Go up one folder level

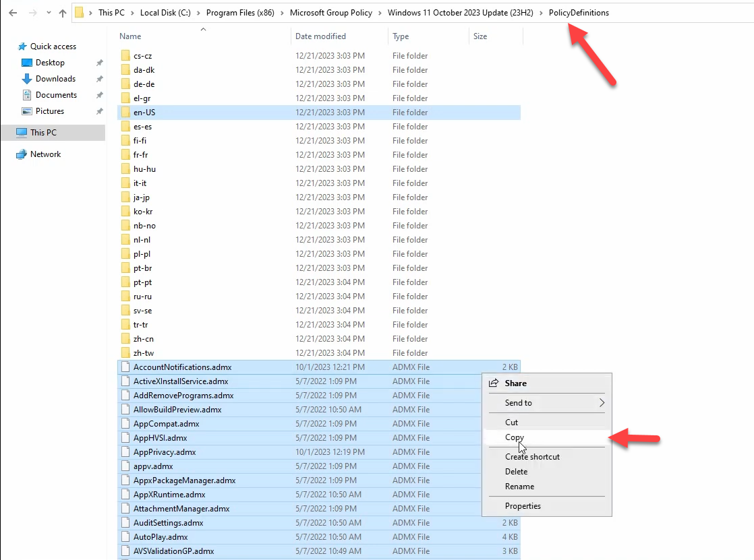(x=63, y=13)
